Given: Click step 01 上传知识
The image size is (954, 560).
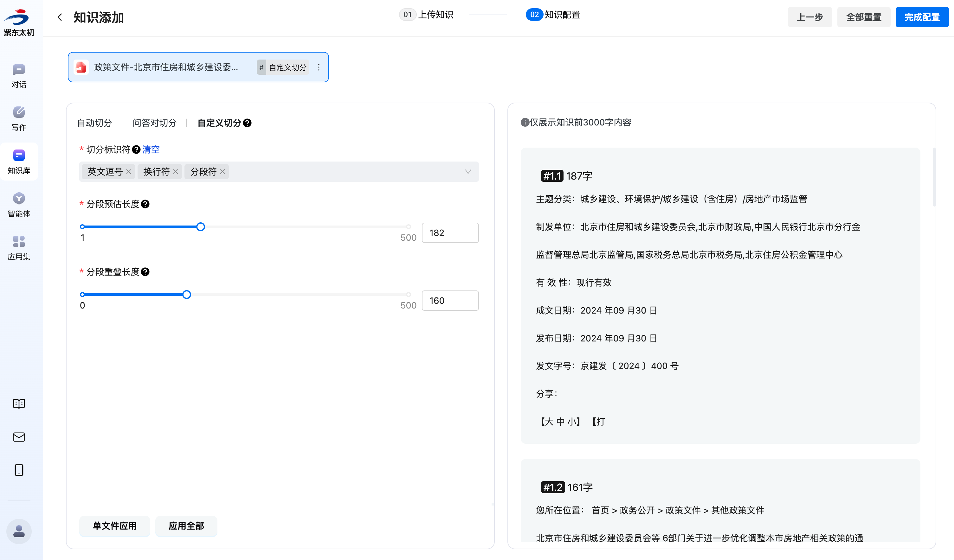Looking at the screenshot, I should (x=426, y=15).
